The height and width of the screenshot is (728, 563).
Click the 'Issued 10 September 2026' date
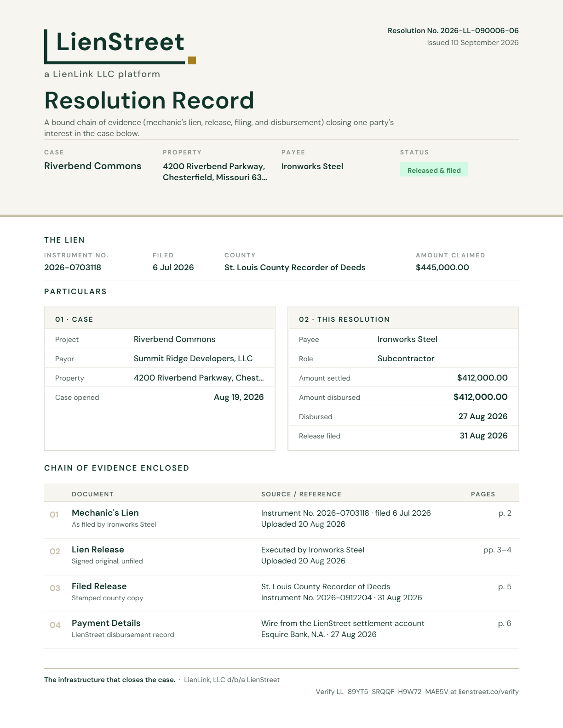[x=473, y=42]
